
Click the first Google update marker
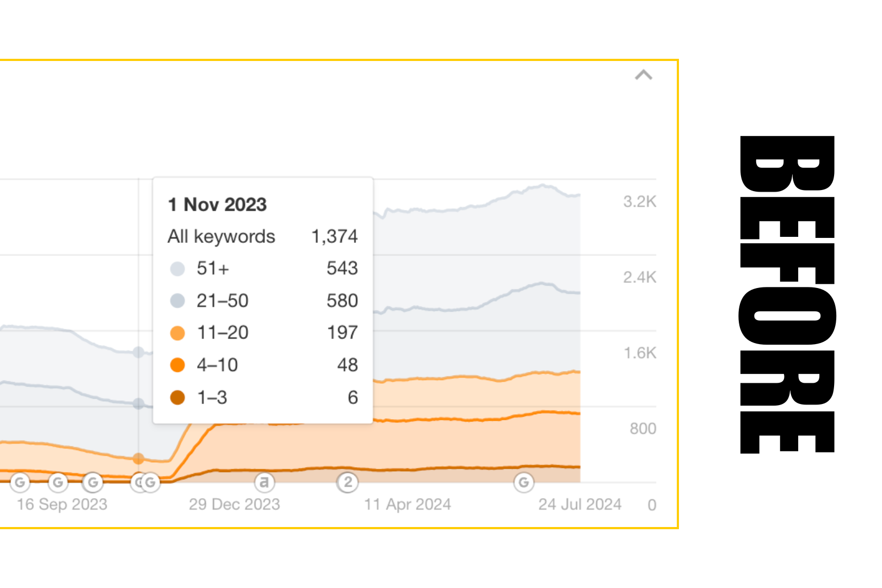[20, 482]
